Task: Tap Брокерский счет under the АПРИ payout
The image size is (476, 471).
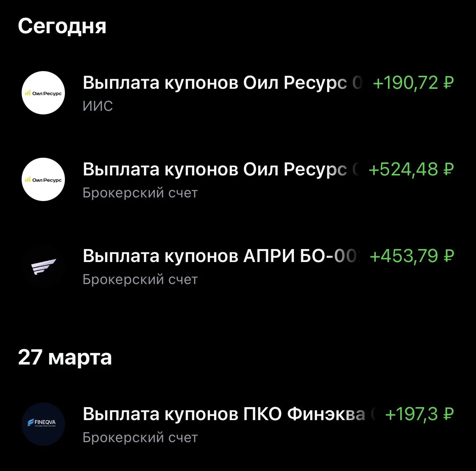Action: (140, 280)
